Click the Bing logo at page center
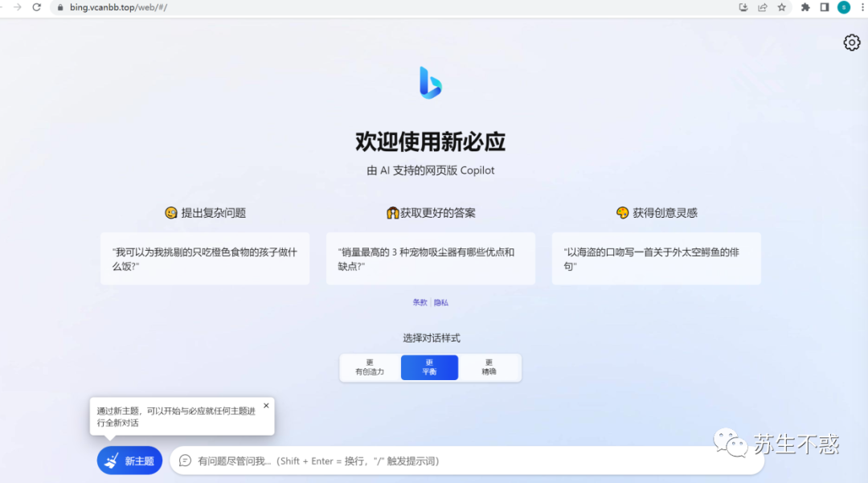The width and height of the screenshot is (868, 483). coord(431,80)
